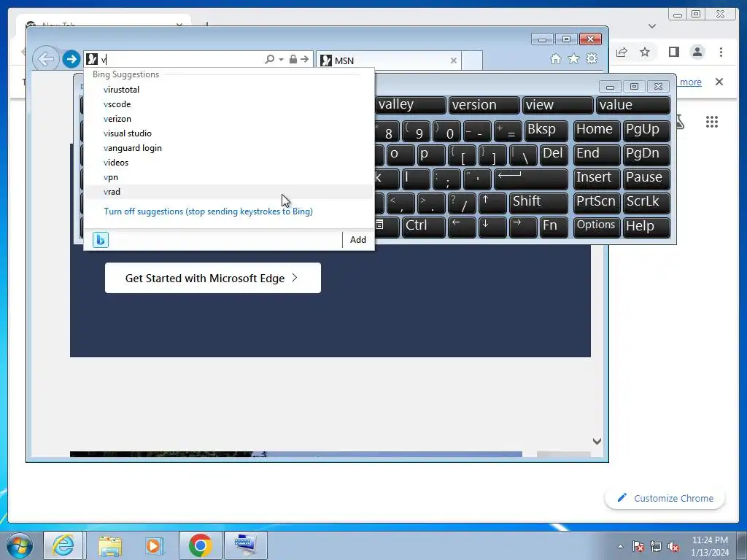747x560 pixels.
Task: Click the IE page scroll down arrow
Action: (x=597, y=441)
